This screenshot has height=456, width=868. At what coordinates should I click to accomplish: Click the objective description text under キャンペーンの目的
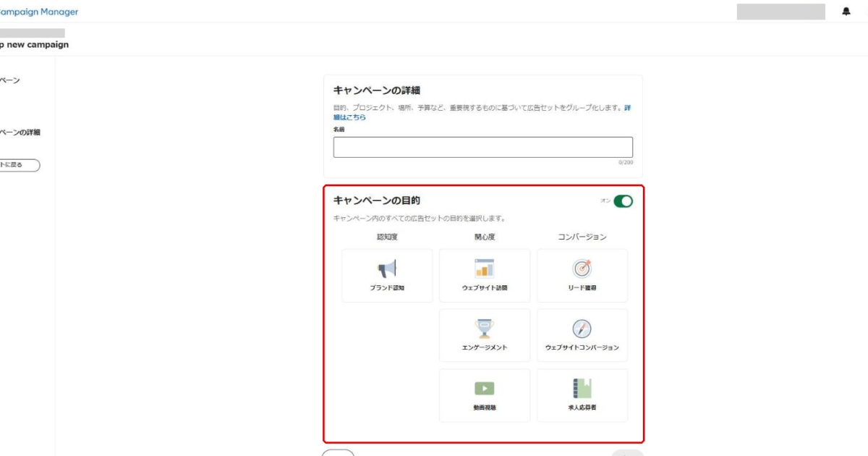(x=419, y=218)
